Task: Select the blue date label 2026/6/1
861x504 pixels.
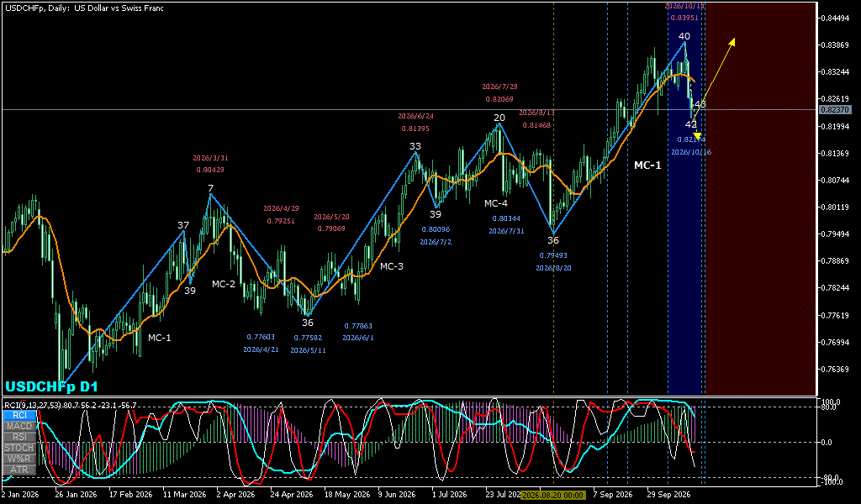Action: pos(358,338)
